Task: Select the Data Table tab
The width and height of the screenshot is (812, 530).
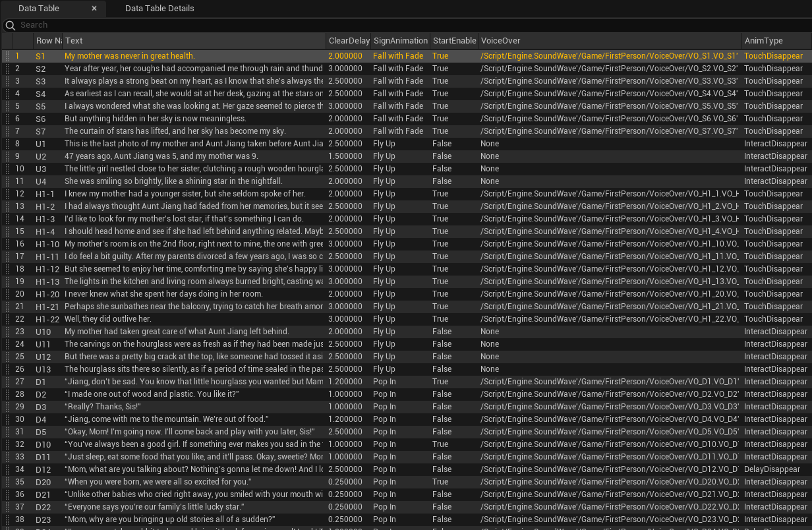Action: point(39,9)
